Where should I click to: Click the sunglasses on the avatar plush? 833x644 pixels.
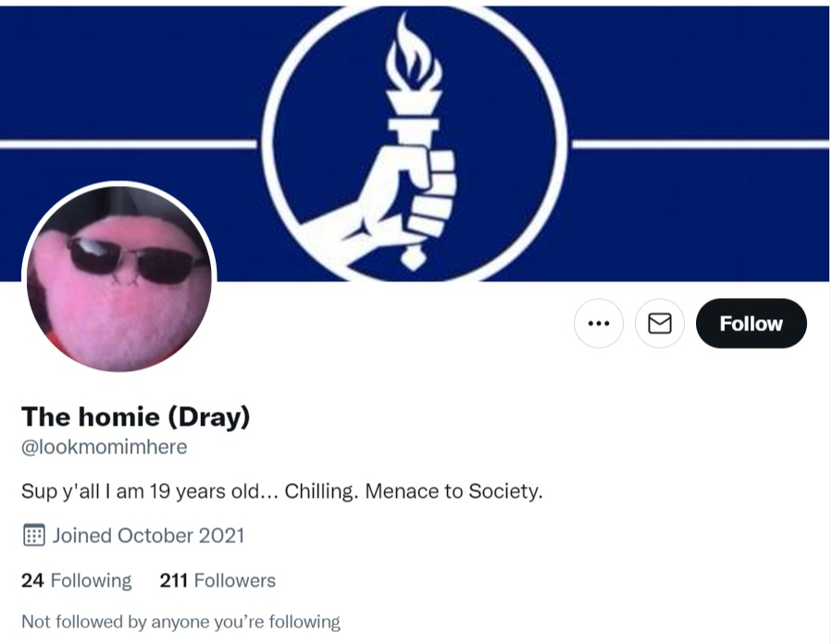click(x=137, y=260)
